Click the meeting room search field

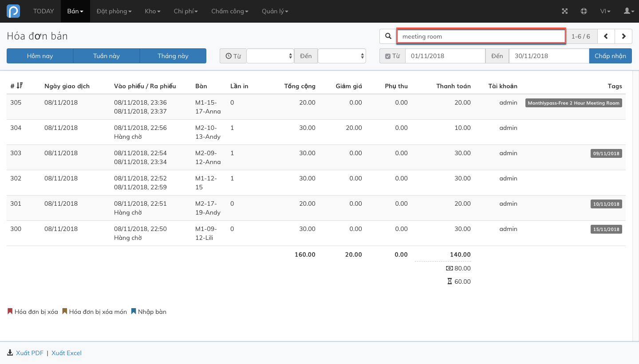click(x=481, y=36)
